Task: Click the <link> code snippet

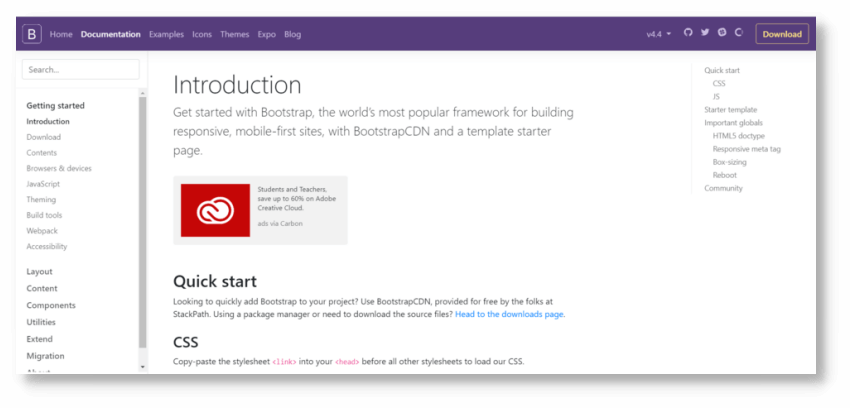Action: pyautogui.click(x=284, y=361)
